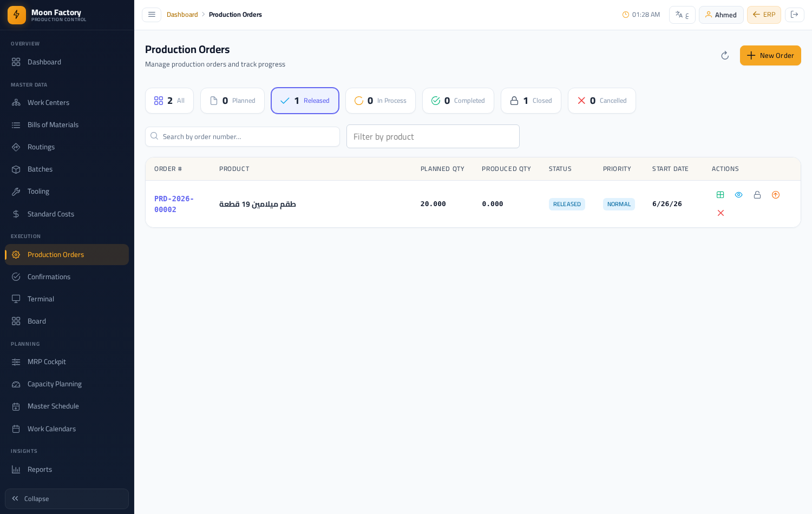Click the Dashboard breadcrumb link

[182, 15]
